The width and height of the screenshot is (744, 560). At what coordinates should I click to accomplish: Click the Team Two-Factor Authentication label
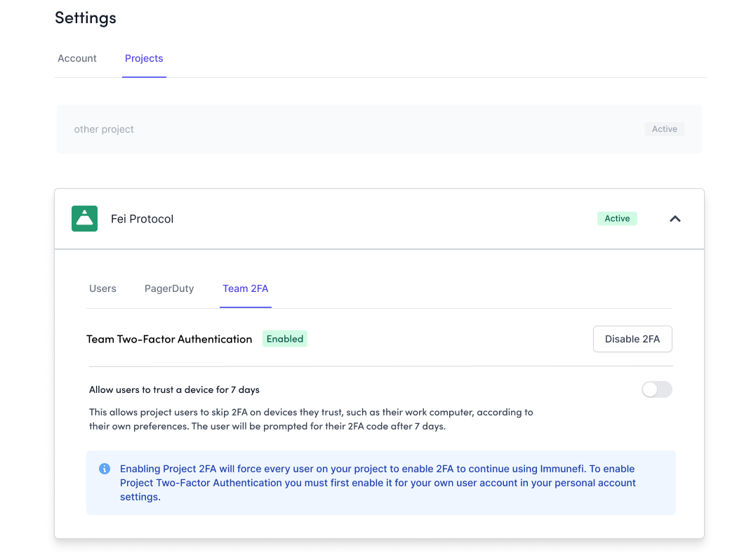pyautogui.click(x=169, y=338)
